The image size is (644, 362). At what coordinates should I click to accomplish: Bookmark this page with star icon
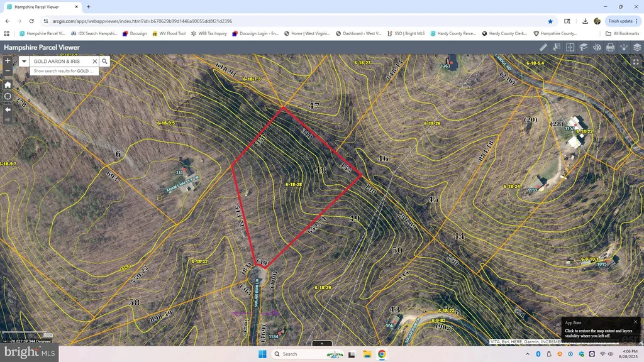[x=550, y=21]
